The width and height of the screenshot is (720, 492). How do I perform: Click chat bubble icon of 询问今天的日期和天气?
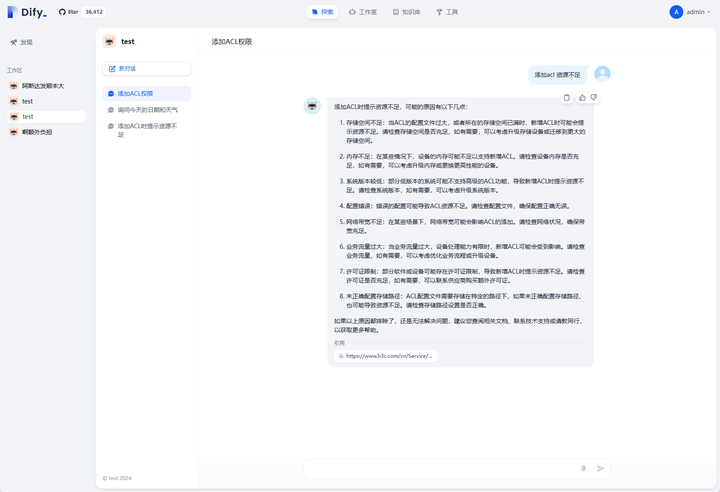click(111, 110)
